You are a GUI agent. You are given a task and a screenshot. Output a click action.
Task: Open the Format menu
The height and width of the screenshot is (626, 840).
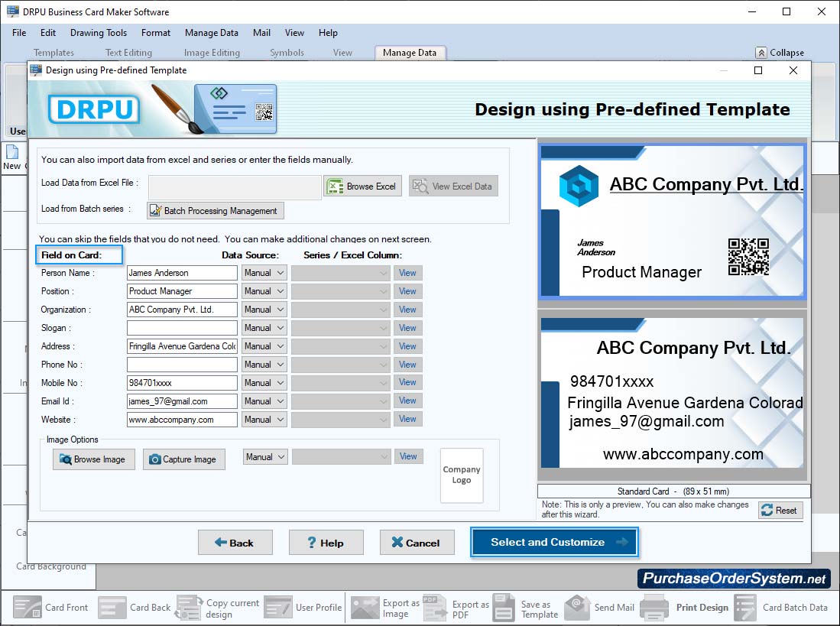(156, 33)
